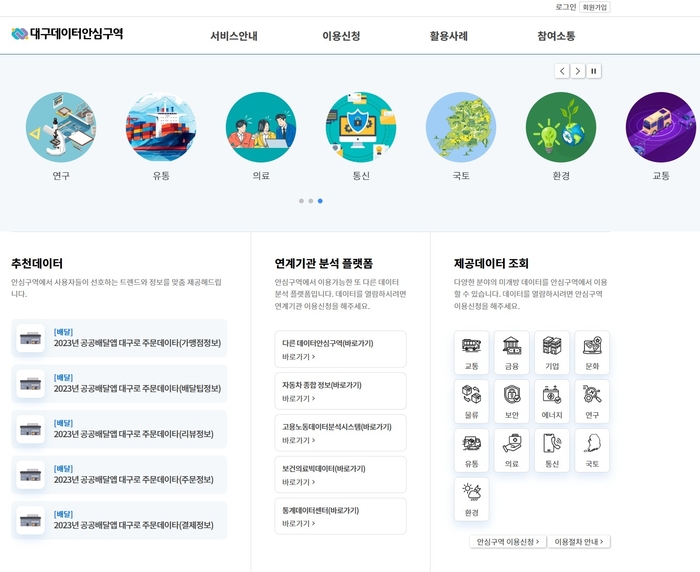Open the 의료 category circle in carousel
The height and width of the screenshot is (572, 700).
261,127
